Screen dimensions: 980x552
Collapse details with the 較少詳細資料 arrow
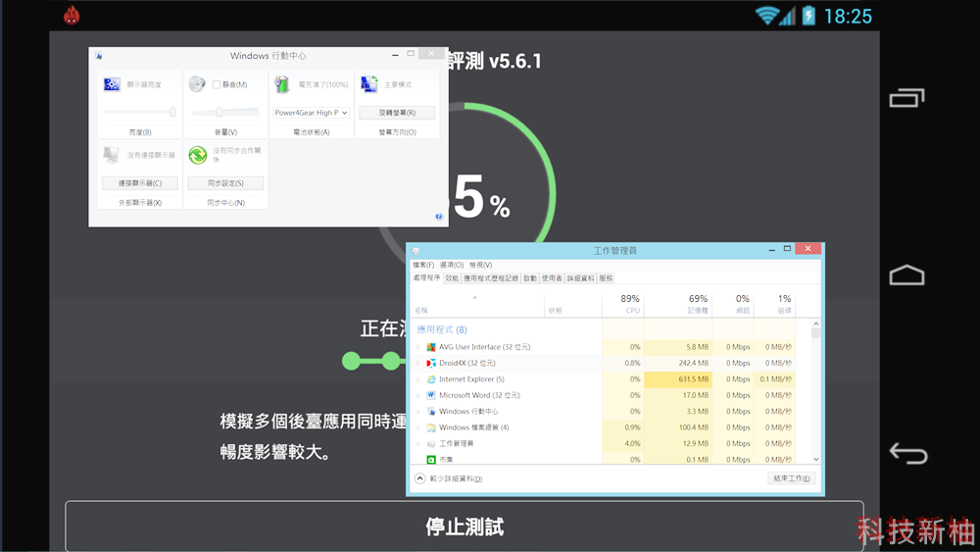[x=420, y=478]
